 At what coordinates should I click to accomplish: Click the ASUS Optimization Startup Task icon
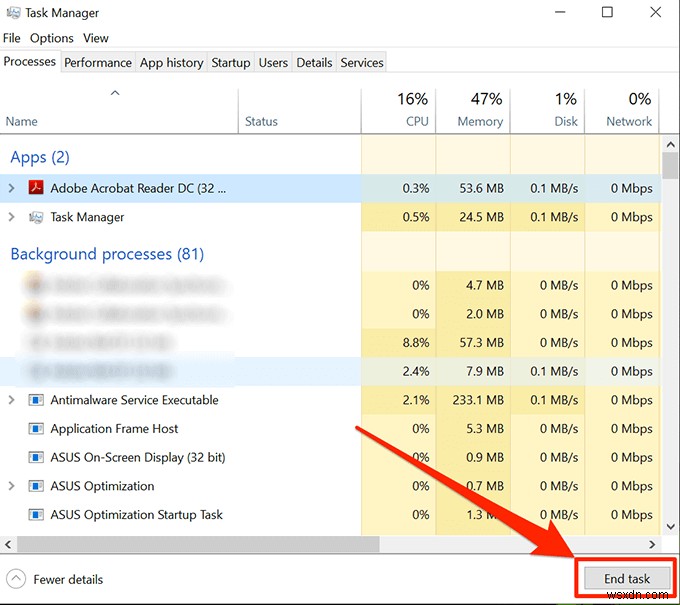click(x=36, y=514)
